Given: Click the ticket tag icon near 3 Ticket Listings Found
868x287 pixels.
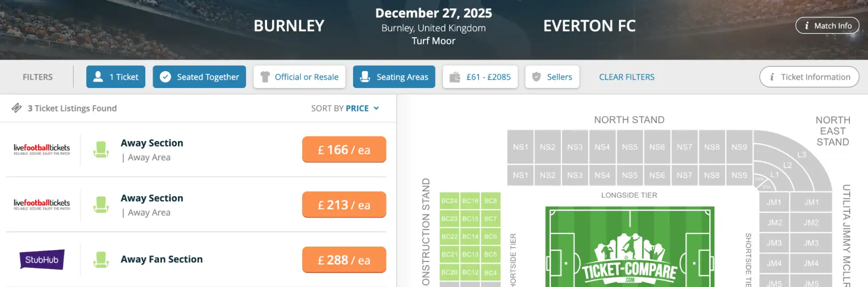Looking at the screenshot, I should tap(17, 108).
